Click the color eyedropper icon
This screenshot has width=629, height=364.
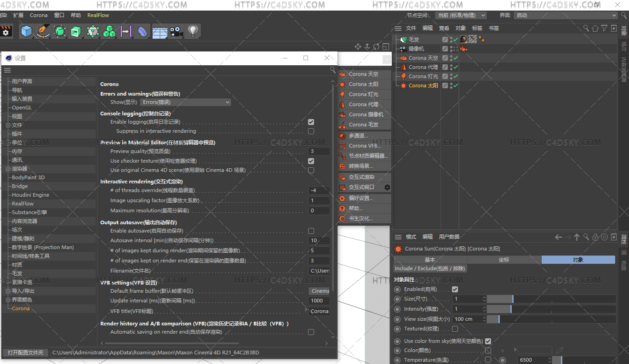pos(560,350)
